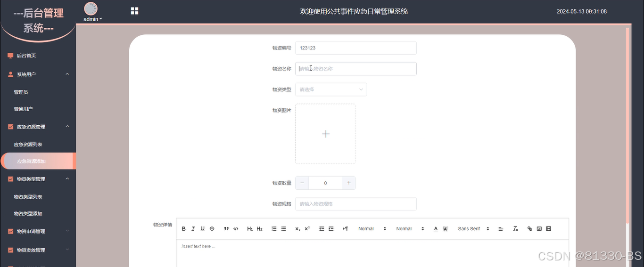Decrease indent in the editor

coord(322,229)
